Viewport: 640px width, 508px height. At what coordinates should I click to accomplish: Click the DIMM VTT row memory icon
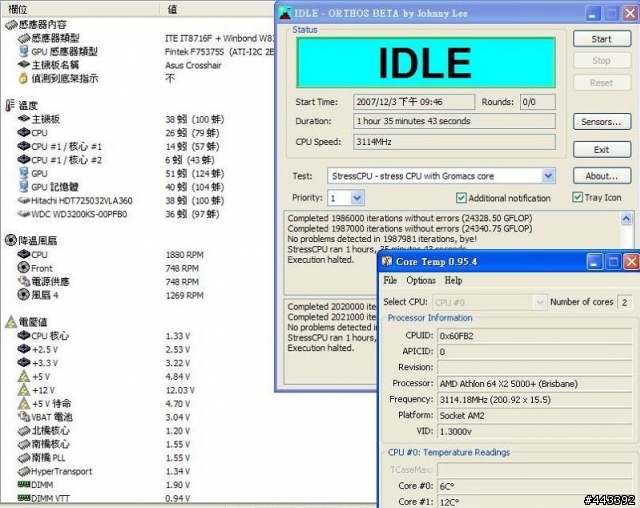pos(24,498)
